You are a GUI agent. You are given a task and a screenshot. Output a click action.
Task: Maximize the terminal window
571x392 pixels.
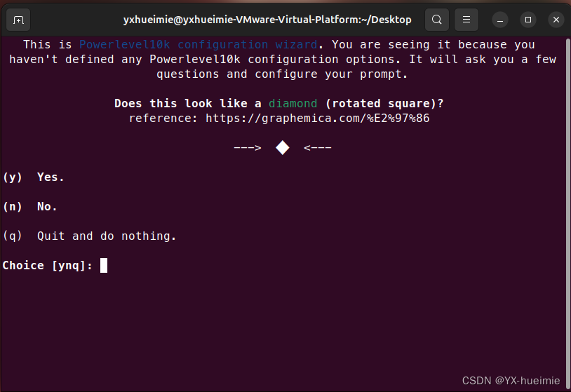point(528,20)
